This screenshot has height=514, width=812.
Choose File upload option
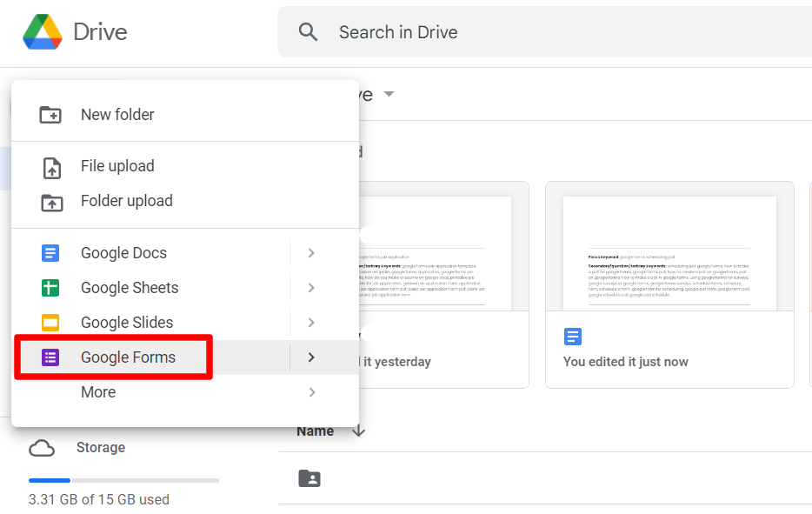coord(185,166)
